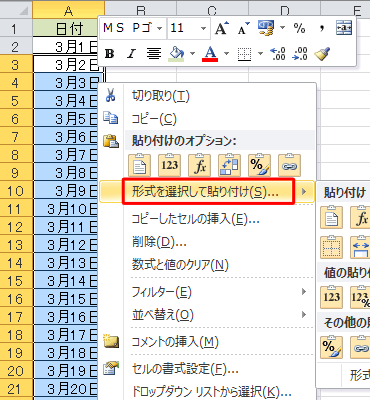Expand 並べ替え submenu arrow
The width and height of the screenshot is (370, 400).
(x=304, y=315)
